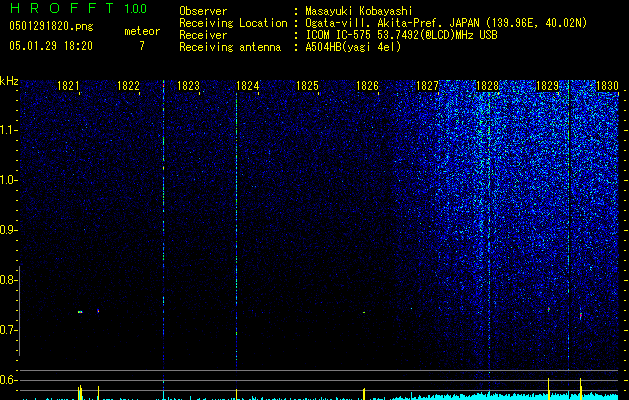Viewport: 629px width, 400px height.
Task: Select ICOM IC-575 53.7492 MHz USB text
Action: click(x=401, y=35)
